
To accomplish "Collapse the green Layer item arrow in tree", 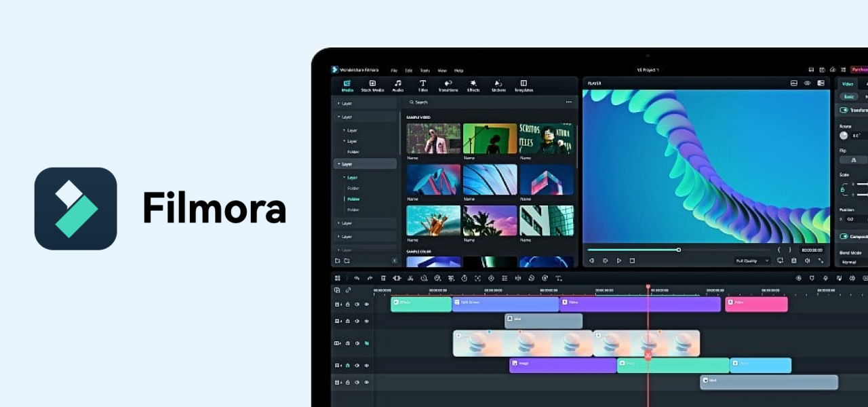I will 344,177.
